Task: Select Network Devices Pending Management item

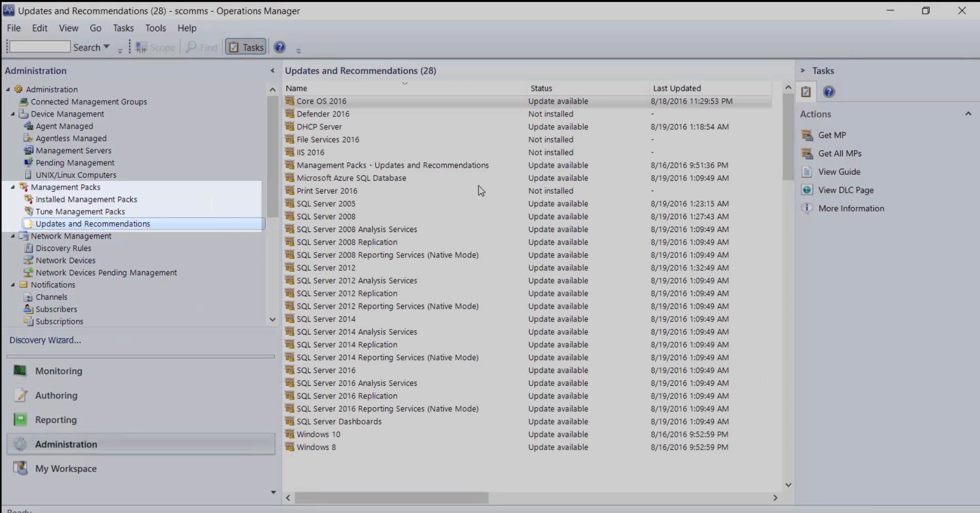Action: click(106, 273)
